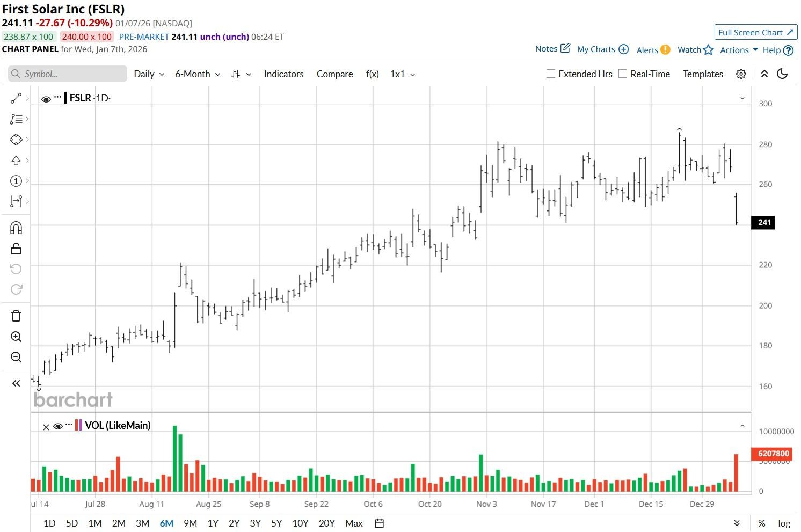Expand the Actions dropdown
The height and width of the screenshot is (532, 801).
[739, 50]
